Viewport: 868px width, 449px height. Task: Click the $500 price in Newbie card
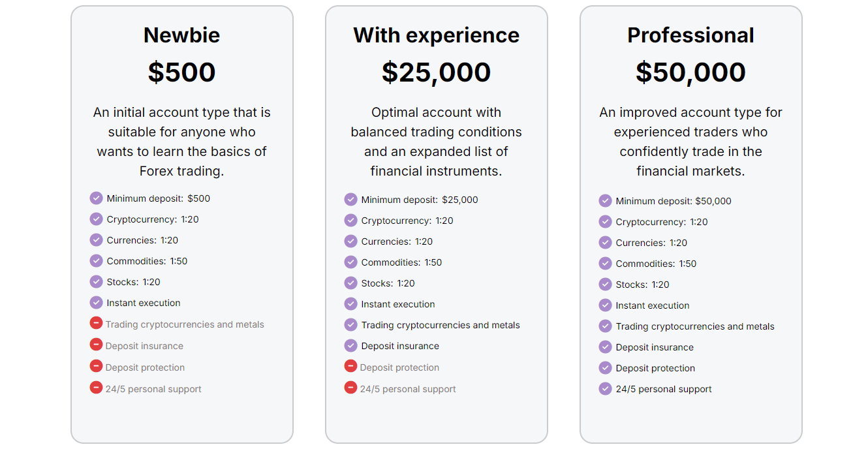pos(182,72)
